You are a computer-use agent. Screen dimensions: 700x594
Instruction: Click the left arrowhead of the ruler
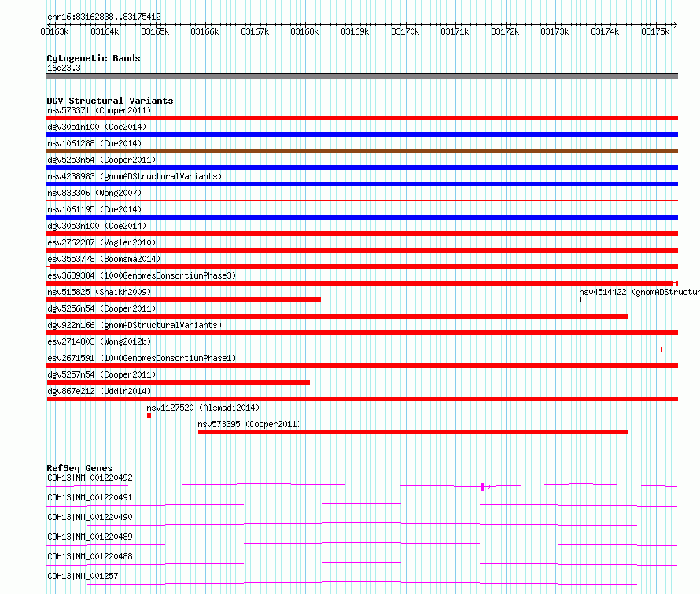(49, 24)
